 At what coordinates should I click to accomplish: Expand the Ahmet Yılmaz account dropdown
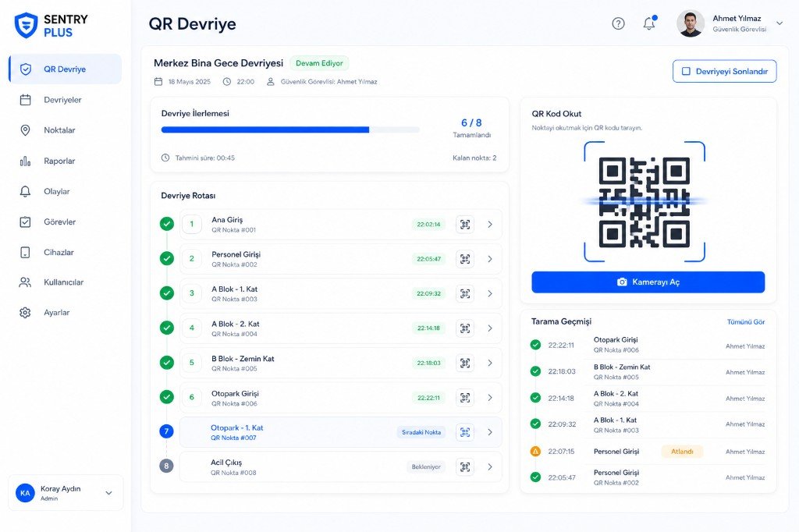tap(779, 23)
